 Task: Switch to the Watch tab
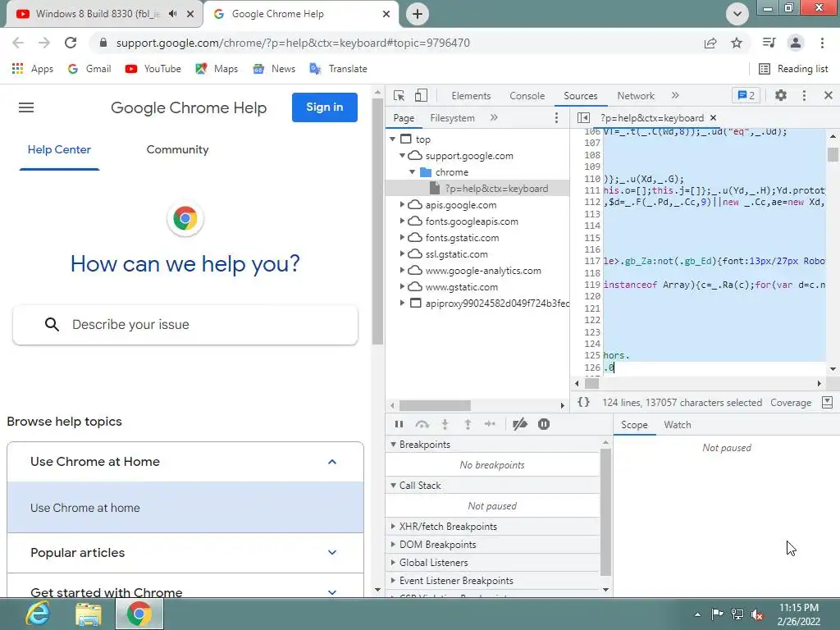pos(677,425)
